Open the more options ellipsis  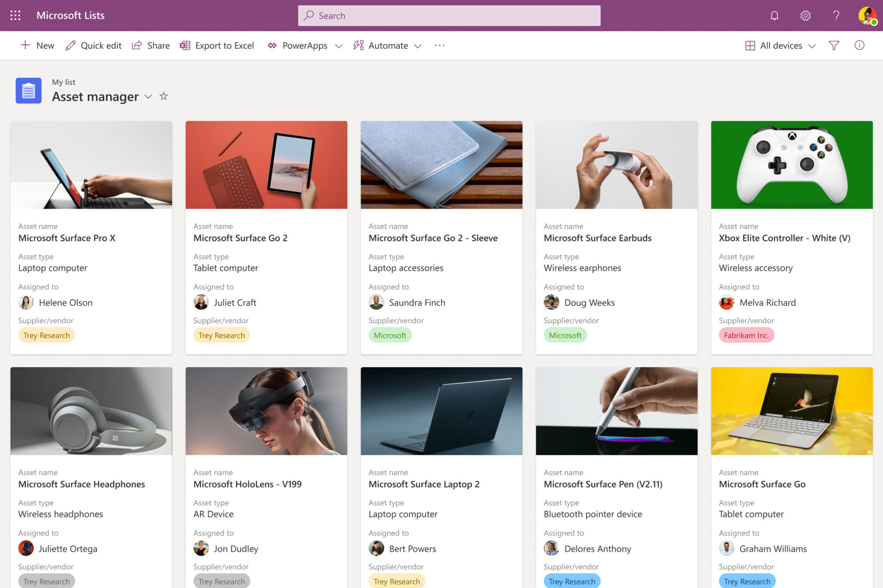(440, 46)
